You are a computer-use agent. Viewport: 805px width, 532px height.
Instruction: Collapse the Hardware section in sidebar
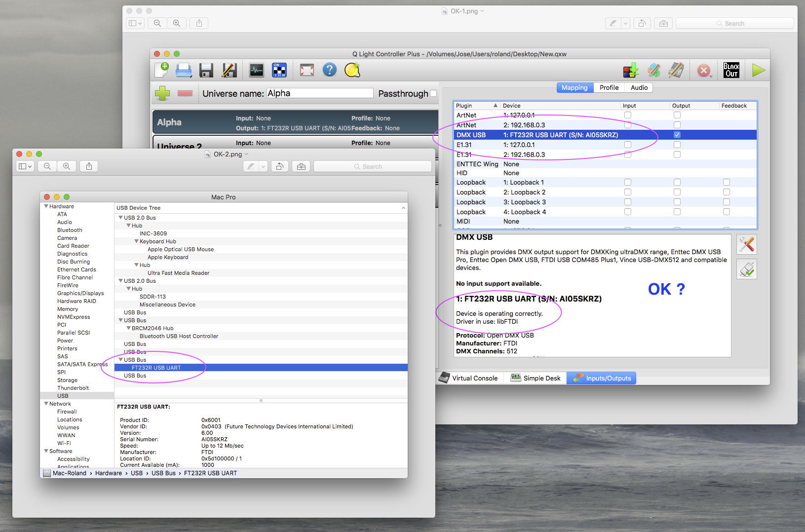[46, 206]
